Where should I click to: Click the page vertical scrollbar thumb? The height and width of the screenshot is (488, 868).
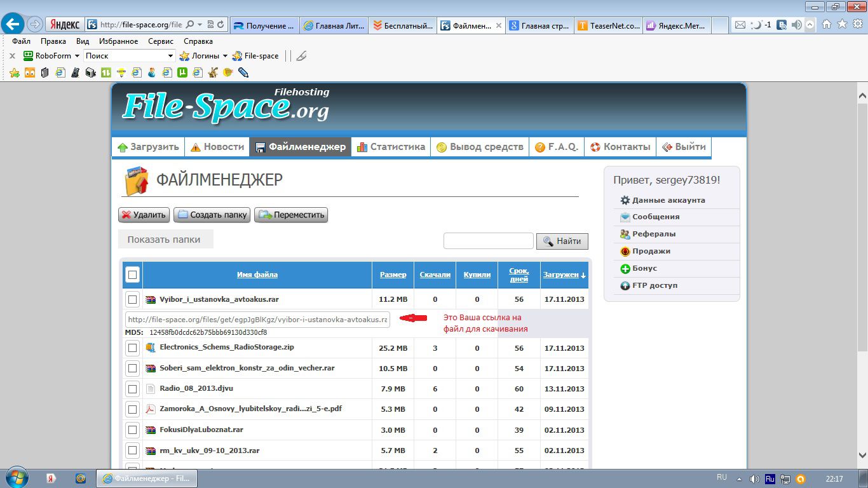[x=862, y=227]
